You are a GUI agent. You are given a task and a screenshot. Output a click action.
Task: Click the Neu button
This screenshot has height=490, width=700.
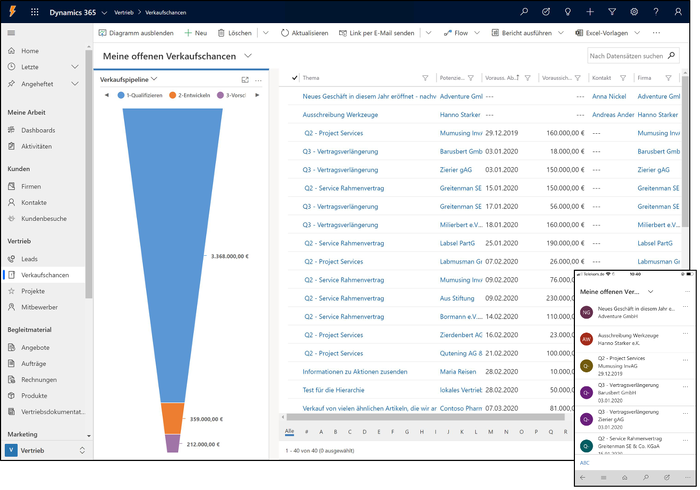coord(196,33)
